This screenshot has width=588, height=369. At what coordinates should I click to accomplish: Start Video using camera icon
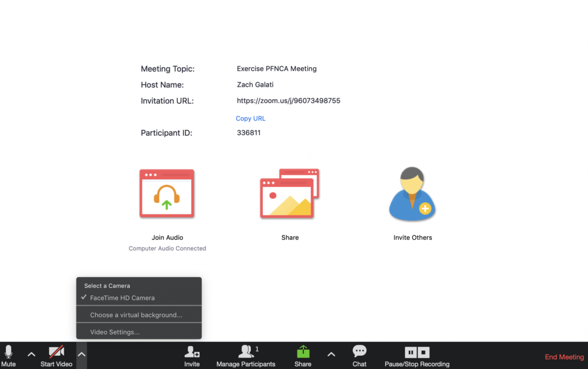tap(56, 355)
